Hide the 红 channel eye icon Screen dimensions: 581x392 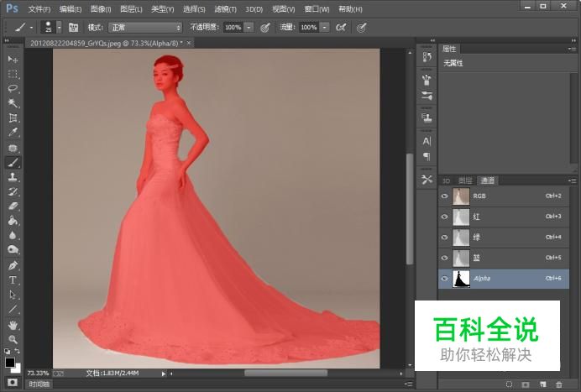click(444, 217)
